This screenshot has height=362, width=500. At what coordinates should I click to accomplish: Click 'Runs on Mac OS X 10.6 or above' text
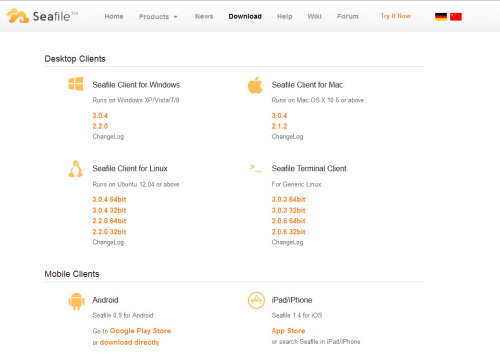(x=318, y=100)
